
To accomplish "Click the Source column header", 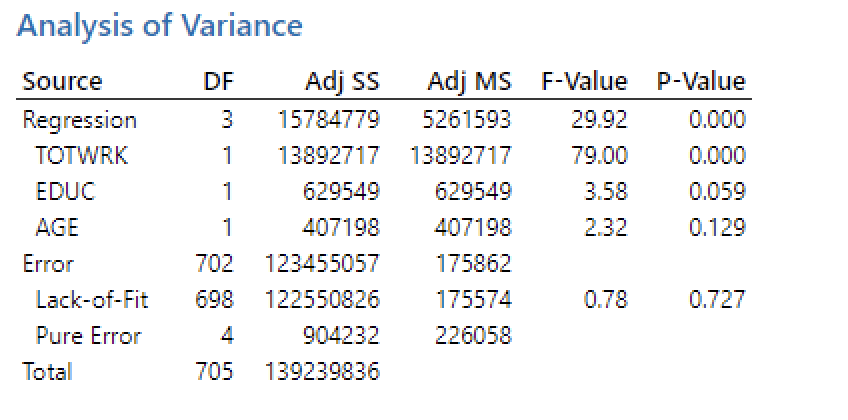I will [x=62, y=82].
